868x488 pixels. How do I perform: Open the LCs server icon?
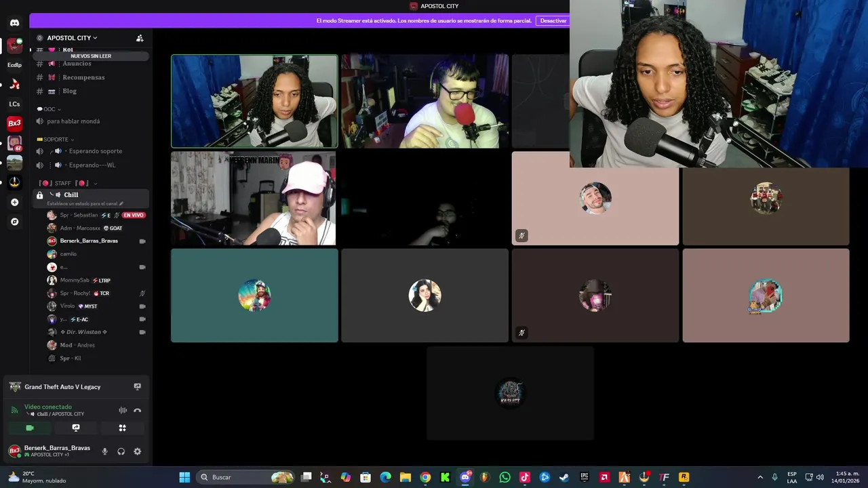14,104
